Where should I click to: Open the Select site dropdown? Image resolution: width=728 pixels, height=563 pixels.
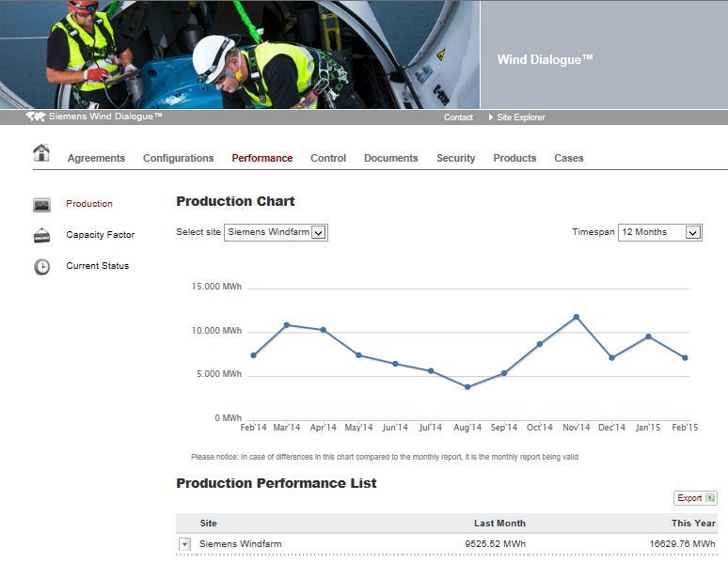point(276,232)
